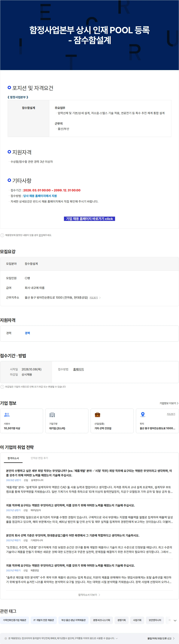179x644 pixels.
Task: Click the 2026.10.08(목) start date
Action: [31, 369]
